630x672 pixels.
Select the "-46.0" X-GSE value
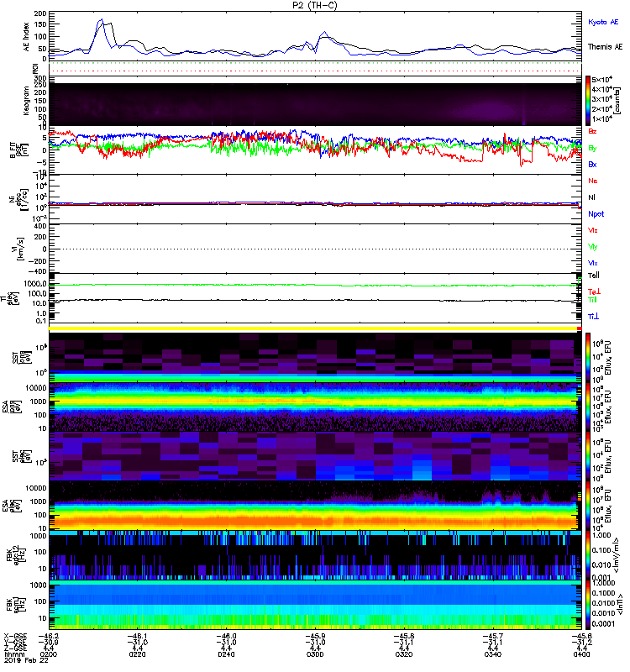pos(226,636)
